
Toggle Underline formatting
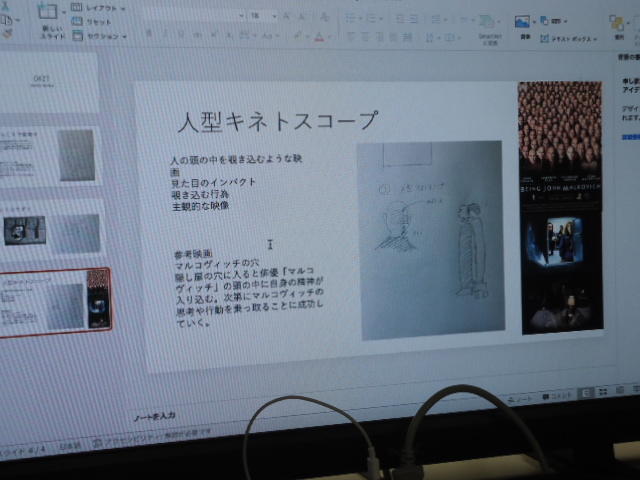[181, 35]
